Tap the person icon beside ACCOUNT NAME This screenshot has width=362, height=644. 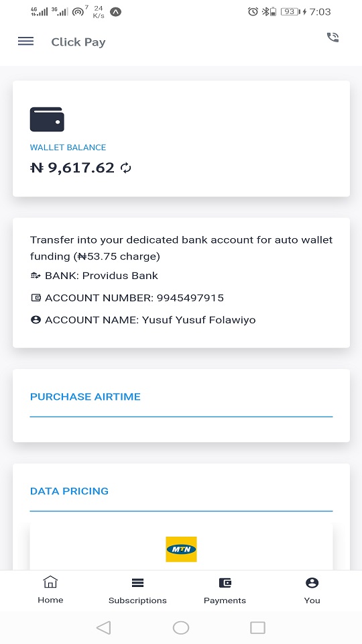(x=36, y=319)
